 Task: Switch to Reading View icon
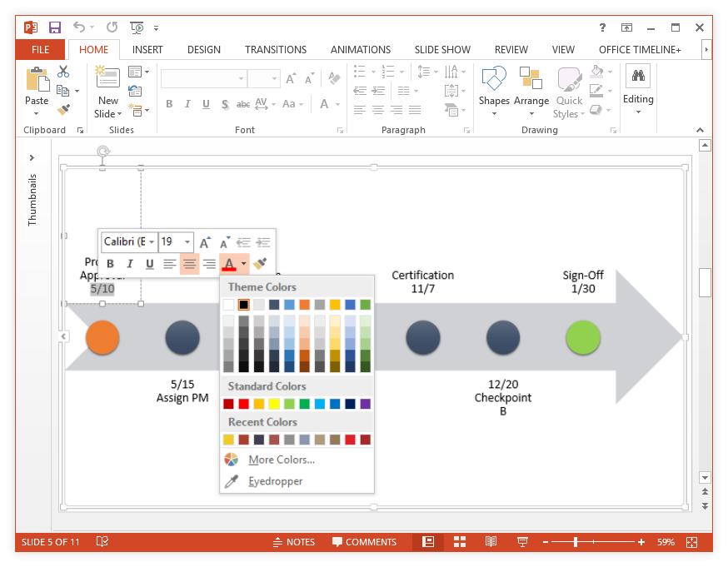(x=491, y=541)
